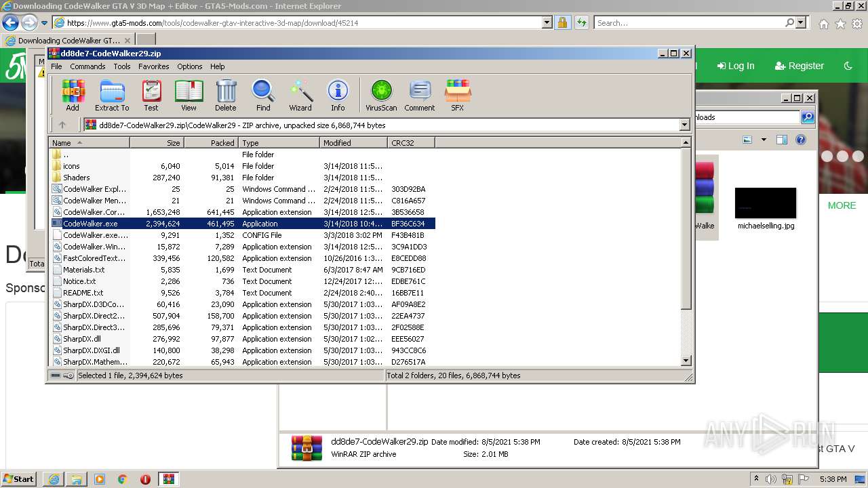Sort file list by CRC32 column
The height and width of the screenshot is (488, 868).
point(412,143)
